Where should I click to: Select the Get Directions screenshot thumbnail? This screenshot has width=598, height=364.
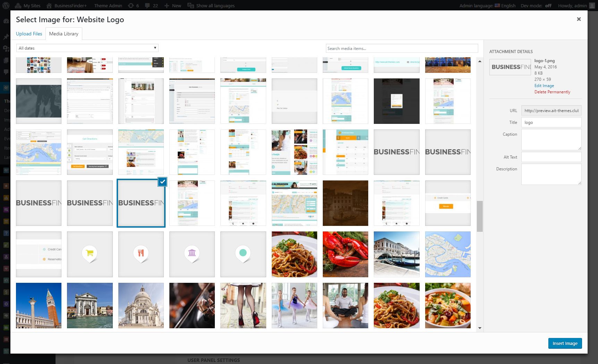90,152
